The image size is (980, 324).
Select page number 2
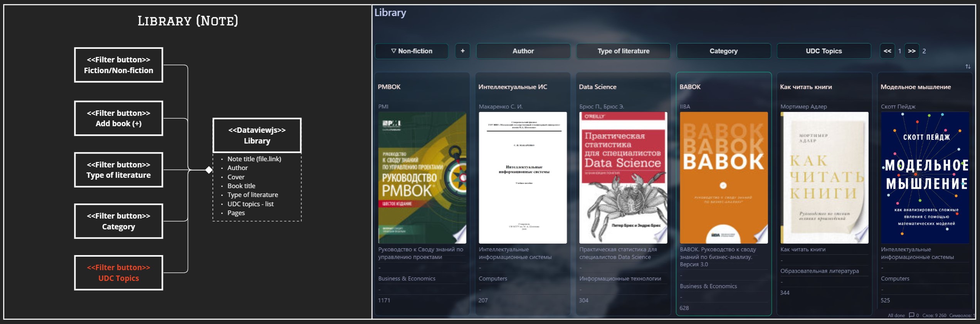coord(924,51)
